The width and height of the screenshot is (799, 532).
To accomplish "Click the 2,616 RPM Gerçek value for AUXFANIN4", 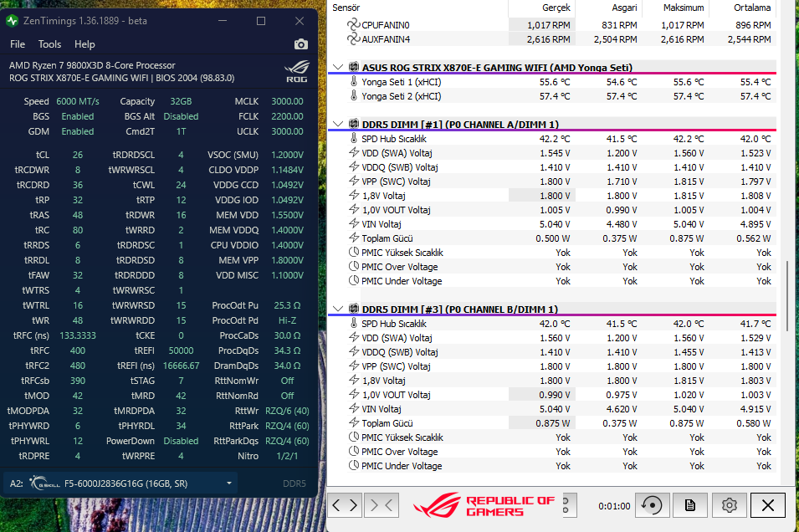I will (x=548, y=38).
